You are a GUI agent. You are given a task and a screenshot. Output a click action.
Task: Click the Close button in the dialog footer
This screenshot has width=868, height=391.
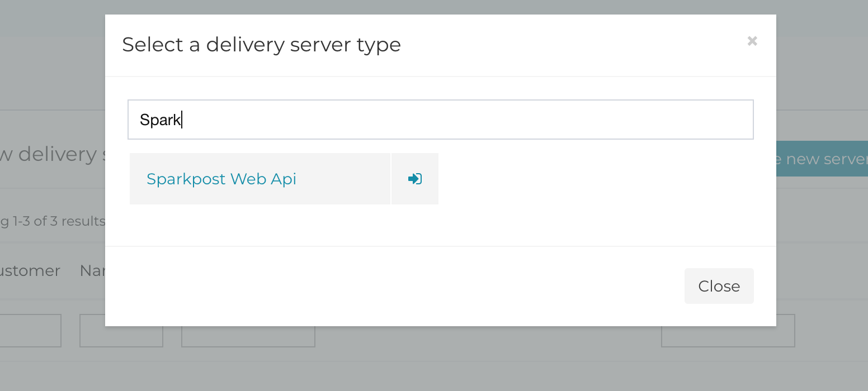[x=719, y=286]
